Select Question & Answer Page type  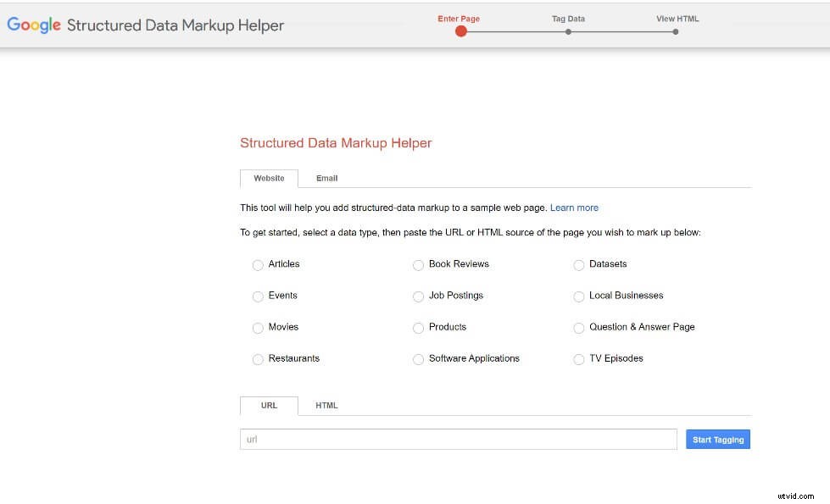(x=579, y=327)
